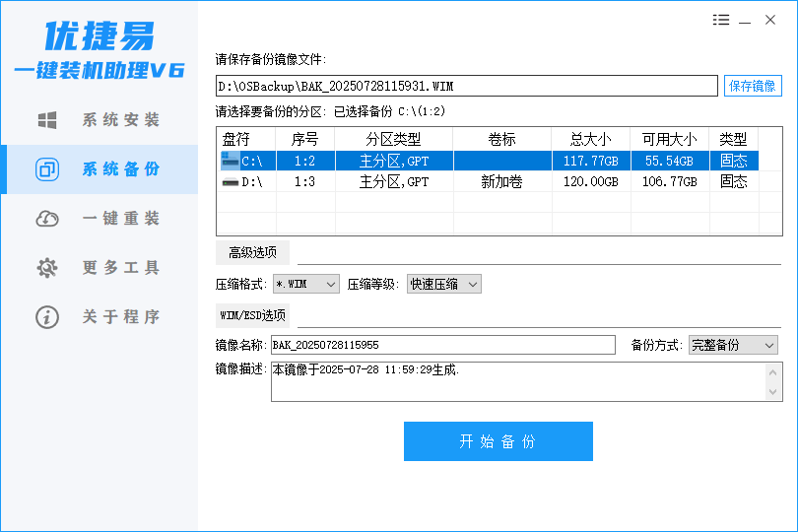Click the backup image file path field
798x532 pixels.
click(467, 86)
